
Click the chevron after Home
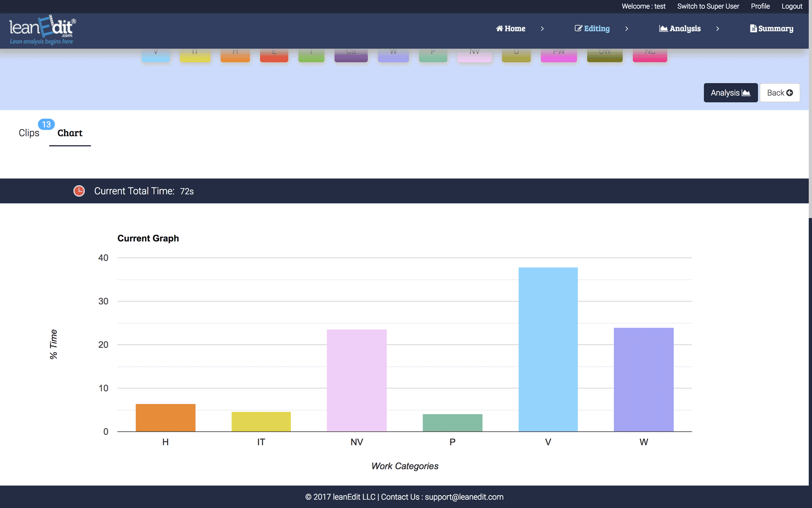(x=542, y=29)
